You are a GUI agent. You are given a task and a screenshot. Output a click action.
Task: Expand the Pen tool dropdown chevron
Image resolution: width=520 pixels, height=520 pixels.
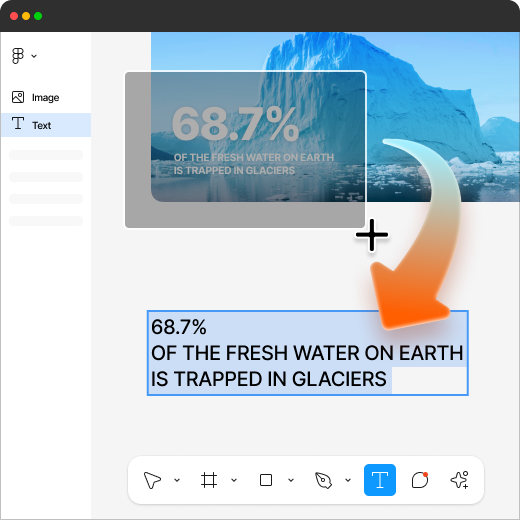coord(348,480)
